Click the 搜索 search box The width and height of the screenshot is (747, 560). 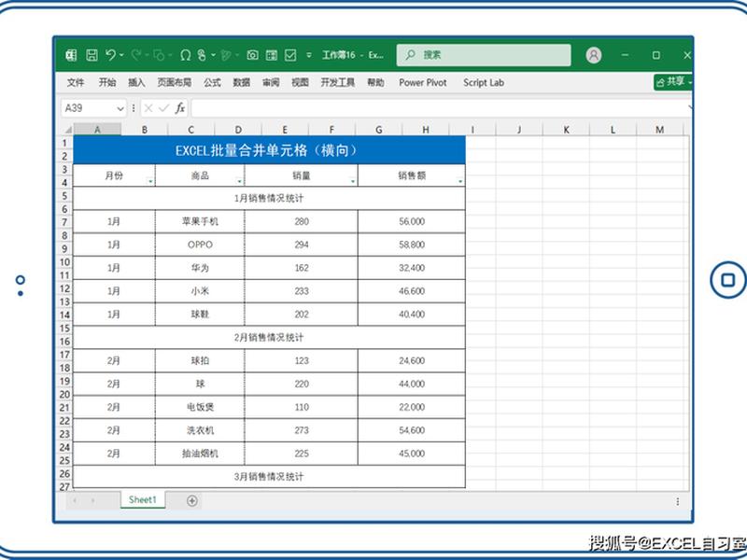pyautogui.click(x=484, y=55)
